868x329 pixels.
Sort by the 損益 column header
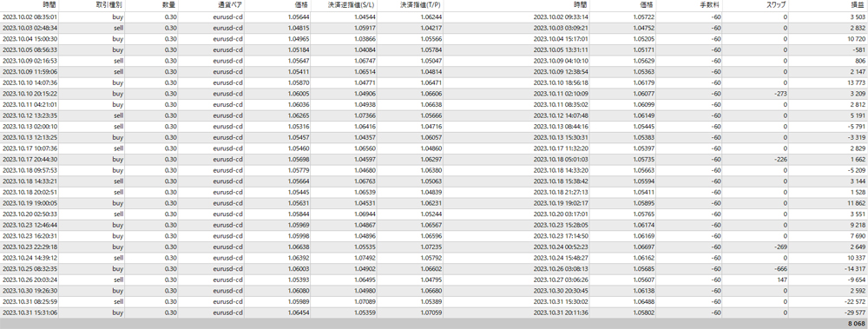pos(828,5)
